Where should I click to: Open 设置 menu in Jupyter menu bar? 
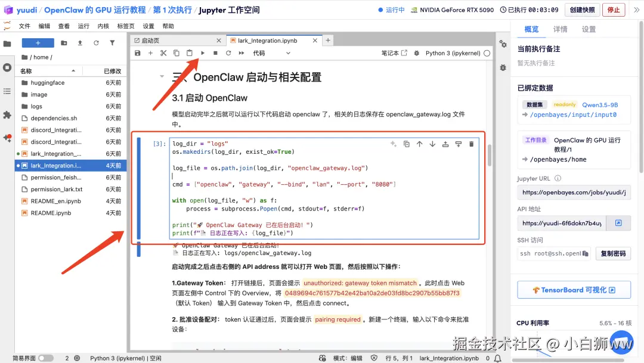click(x=148, y=26)
